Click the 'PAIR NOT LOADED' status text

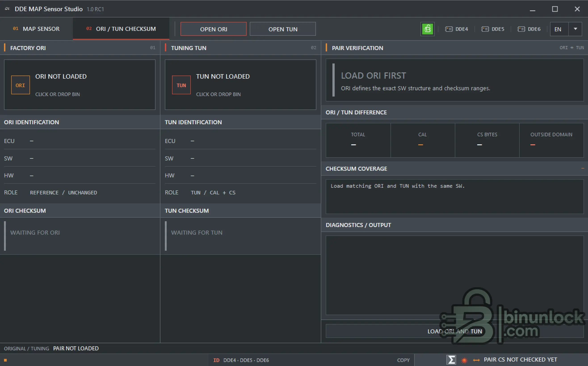76,348
